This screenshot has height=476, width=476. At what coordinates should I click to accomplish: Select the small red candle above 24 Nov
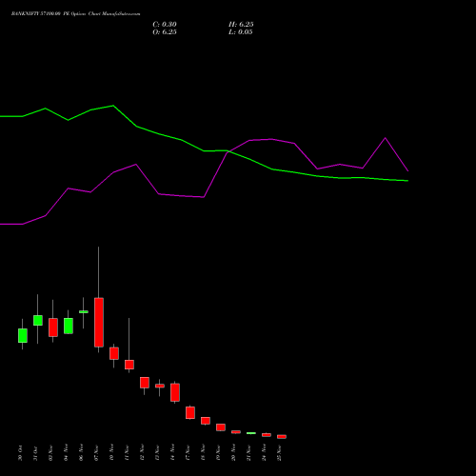point(267,435)
